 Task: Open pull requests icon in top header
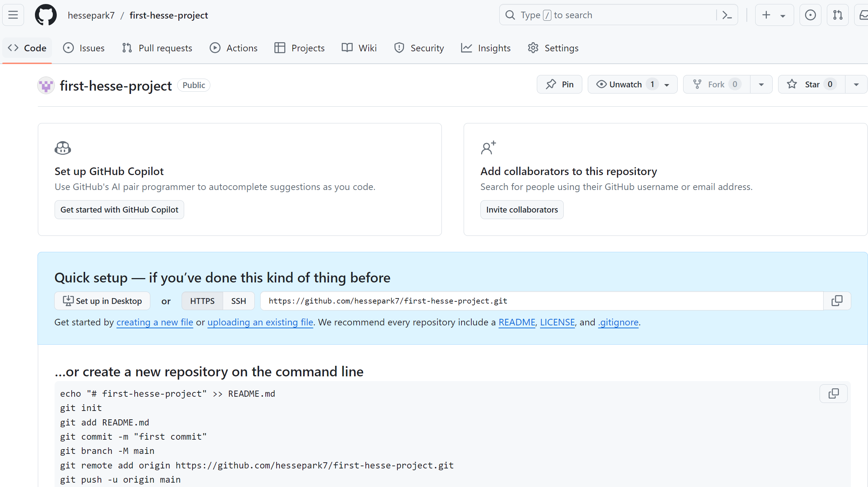837,15
